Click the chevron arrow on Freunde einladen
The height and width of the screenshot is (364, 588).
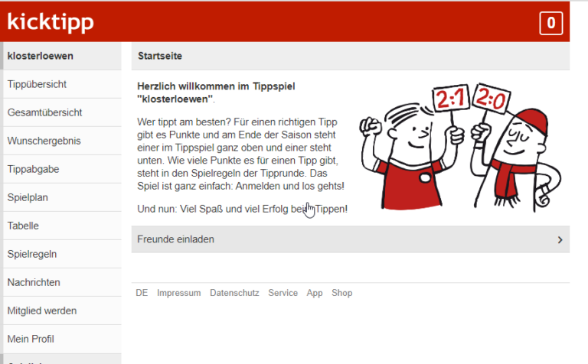pos(560,239)
